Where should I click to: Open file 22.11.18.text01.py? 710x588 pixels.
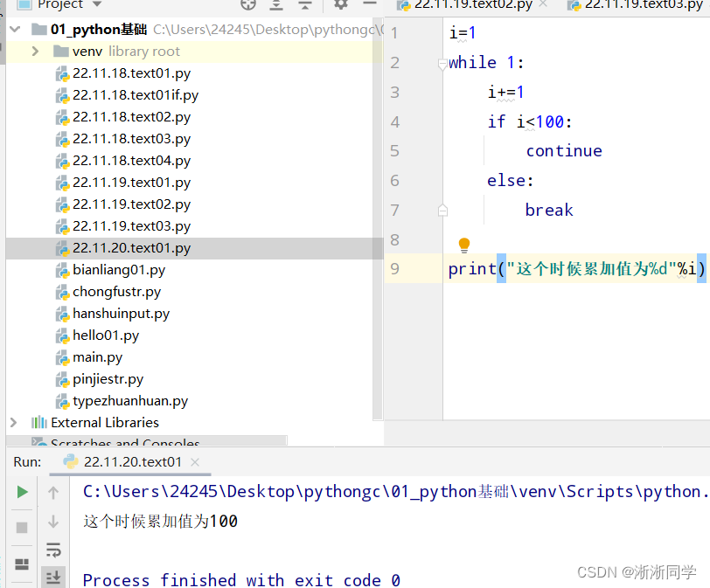pos(131,73)
